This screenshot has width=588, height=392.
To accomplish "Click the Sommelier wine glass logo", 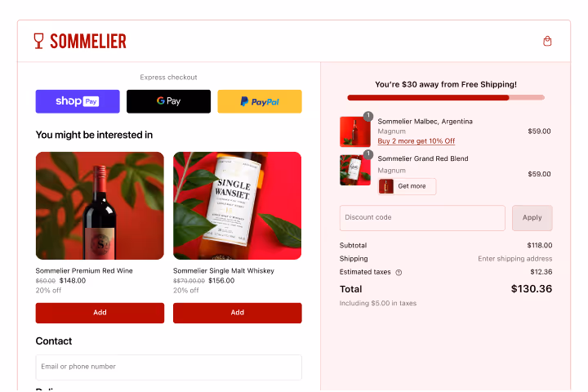I will click(38, 41).
